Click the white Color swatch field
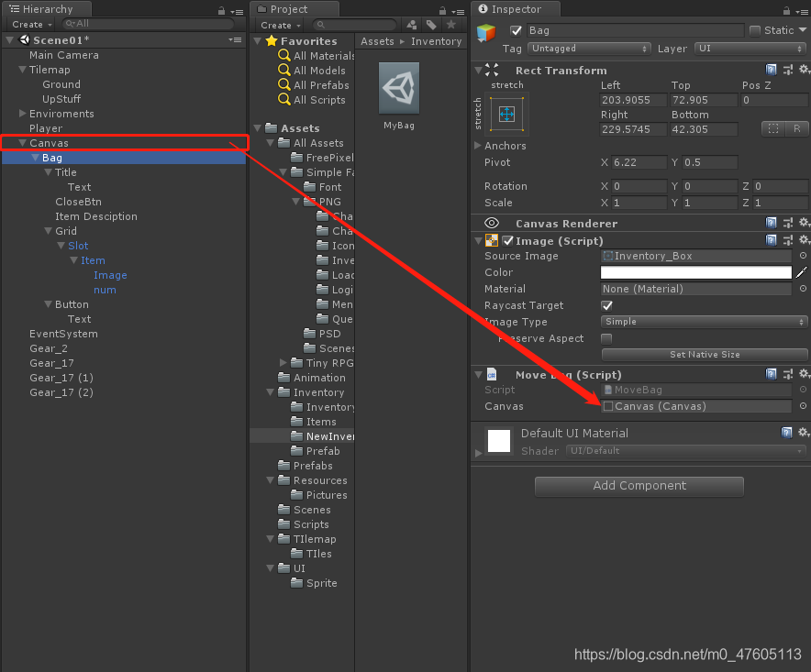This screenshot has width=811, height=672. [x=695, y=272]
